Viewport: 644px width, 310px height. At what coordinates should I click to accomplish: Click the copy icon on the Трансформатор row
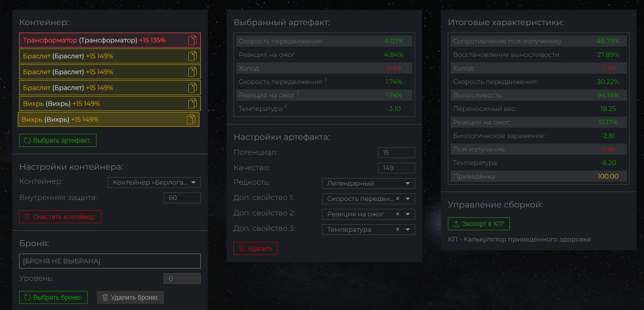point(192,41)
